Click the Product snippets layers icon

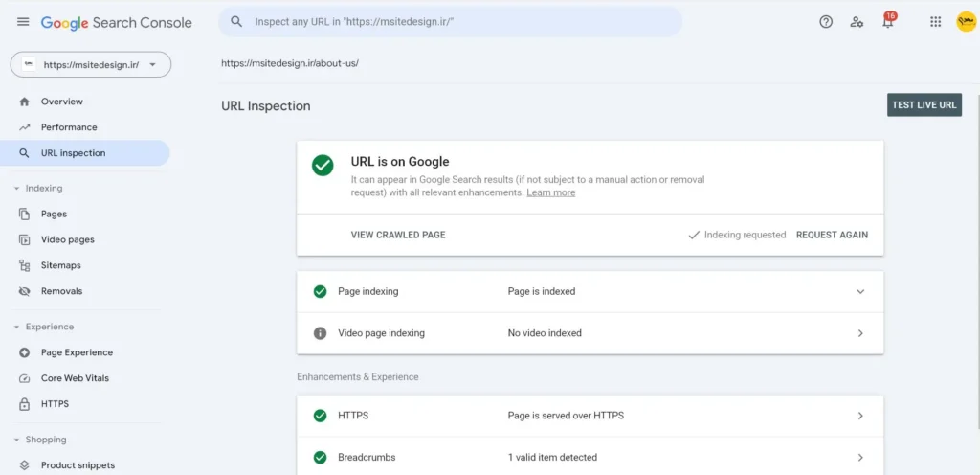[24, 465]
